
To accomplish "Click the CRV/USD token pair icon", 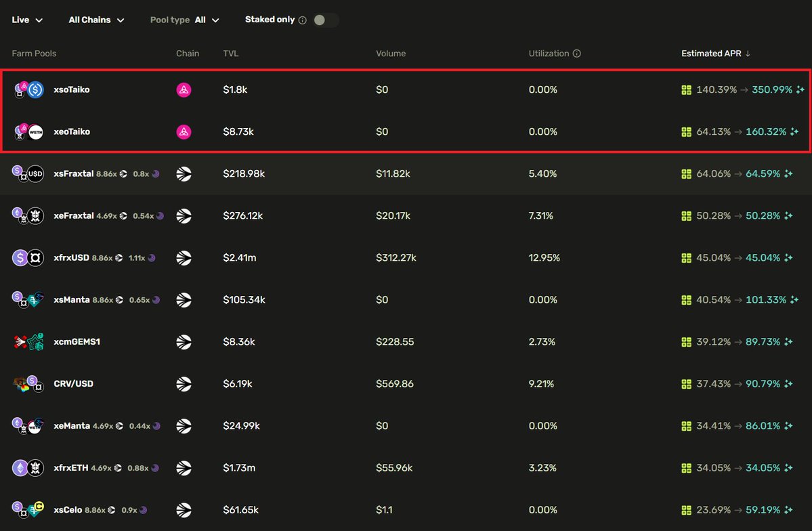I will coord(28,384).
